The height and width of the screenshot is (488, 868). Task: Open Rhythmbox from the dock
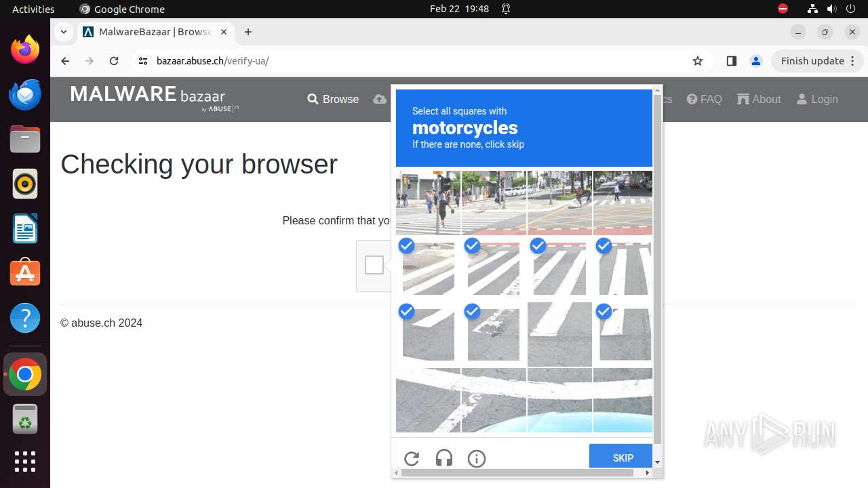coord(25,184)
